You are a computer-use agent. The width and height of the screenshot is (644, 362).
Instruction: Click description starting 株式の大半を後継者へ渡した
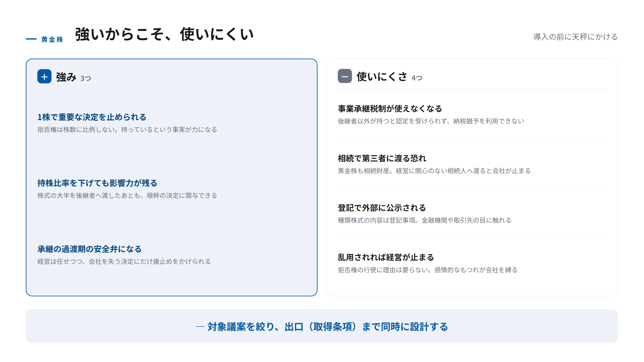pos(127,195)
